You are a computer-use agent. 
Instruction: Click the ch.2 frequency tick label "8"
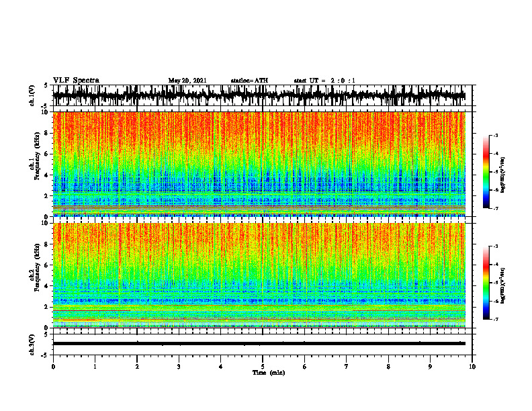(47, 244)
